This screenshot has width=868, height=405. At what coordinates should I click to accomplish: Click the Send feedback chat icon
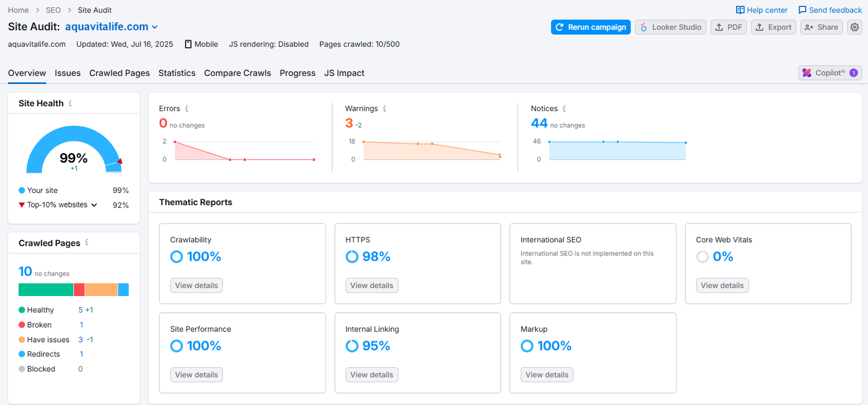click(x=802, y=10)
